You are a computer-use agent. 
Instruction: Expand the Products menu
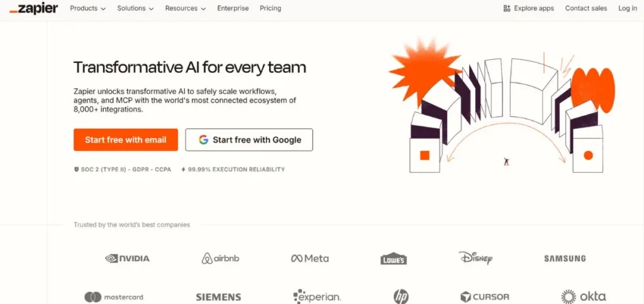[87, 8]
